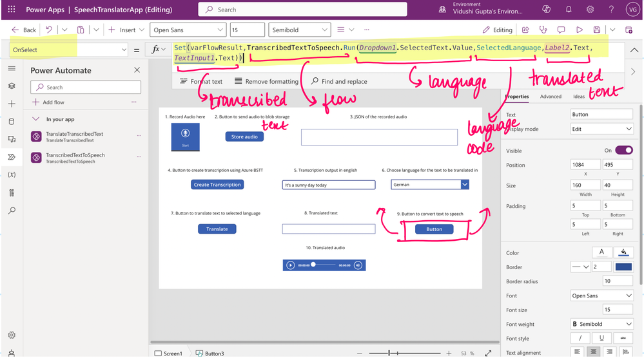The image size is (644, 358).
Task: Toggle the Visible switch off
Action: click(624, 150)
